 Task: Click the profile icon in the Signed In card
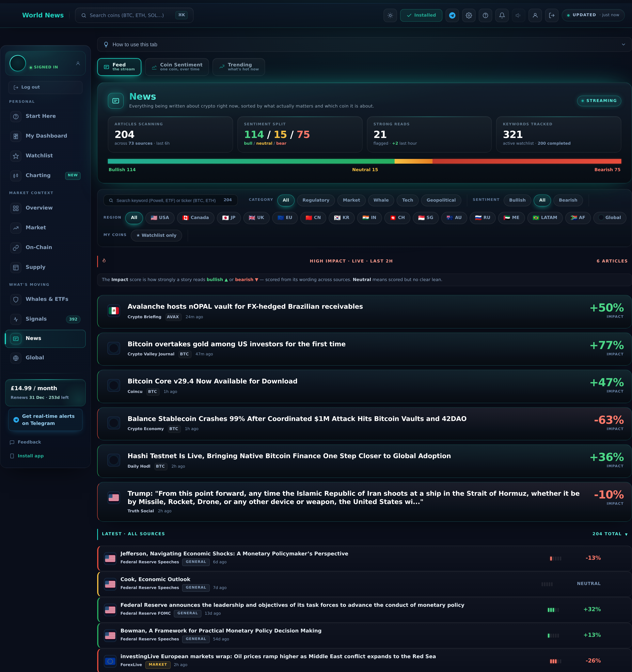click(78, 63)
